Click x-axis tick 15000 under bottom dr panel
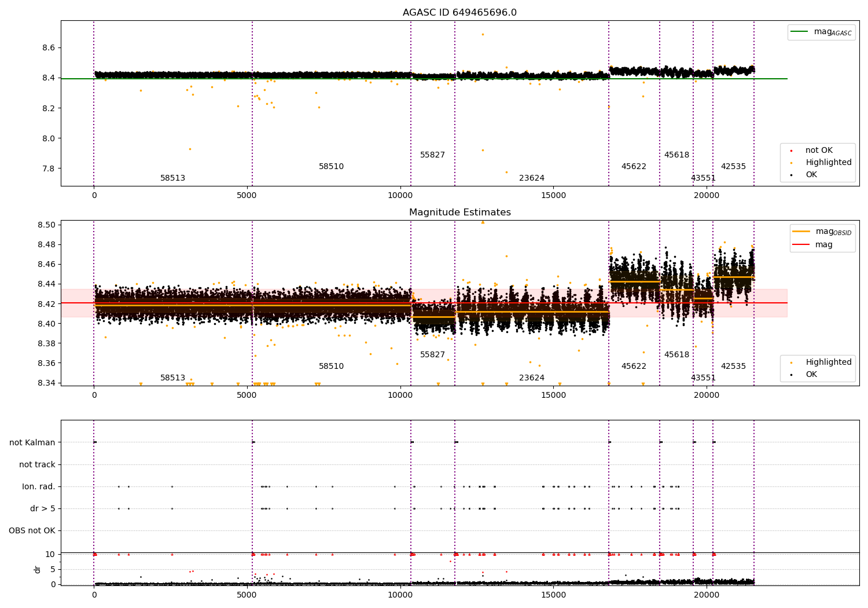Viewport: 868px width, 608px height. coord(553,594)
